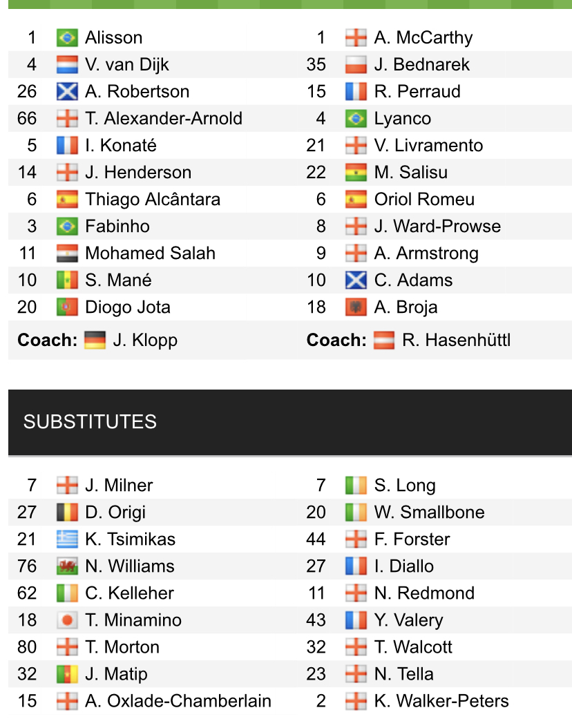
Task: Open A. Oxlade-Chamberlain substitute link
Action: (178, 701)
